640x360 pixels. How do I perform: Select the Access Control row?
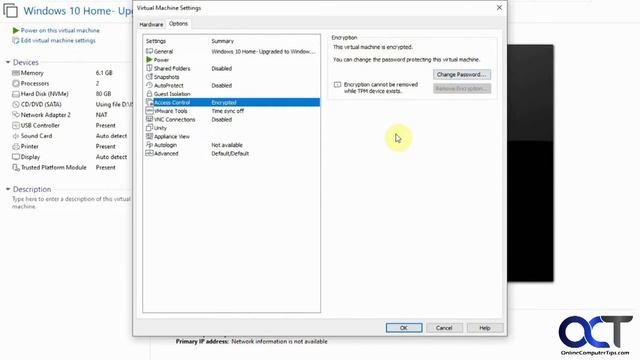(232, 102)
